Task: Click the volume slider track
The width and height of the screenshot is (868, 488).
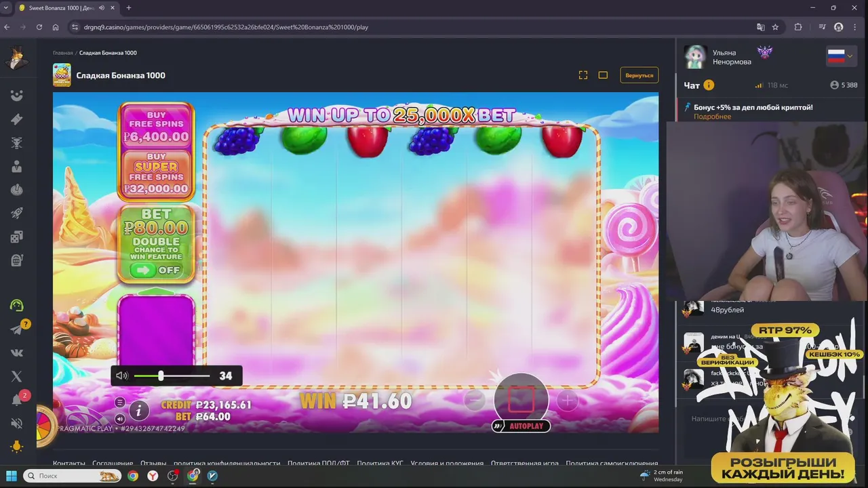Action: tap(172, 375)
